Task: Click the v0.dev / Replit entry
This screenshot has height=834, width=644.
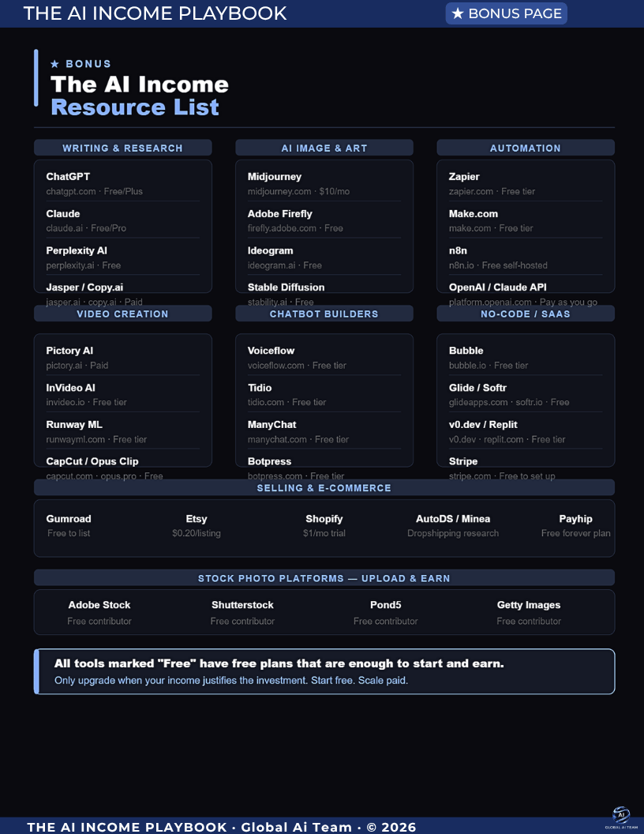Action: click(x=483, y=424)
